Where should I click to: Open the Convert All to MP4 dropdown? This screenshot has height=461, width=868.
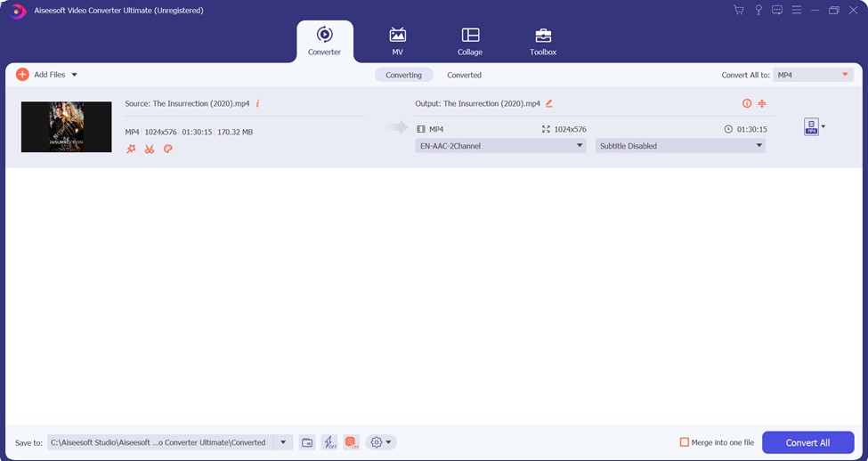pos(813,75)
